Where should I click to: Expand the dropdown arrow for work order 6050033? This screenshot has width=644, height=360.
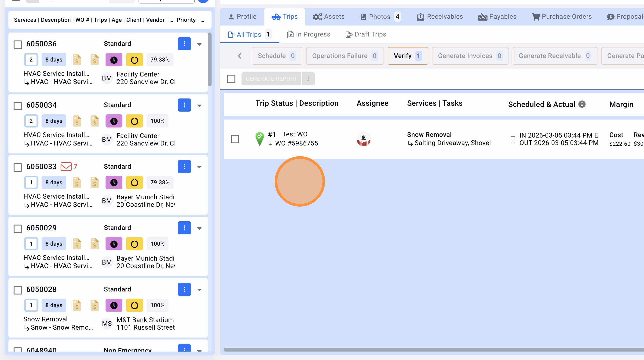[x=199, y=167]
